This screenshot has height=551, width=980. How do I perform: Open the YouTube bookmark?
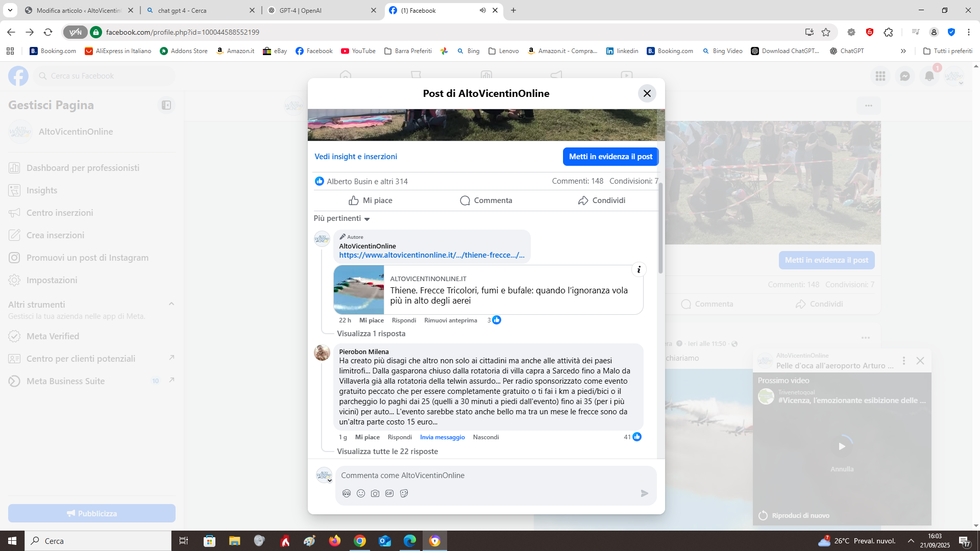(358, 51)
